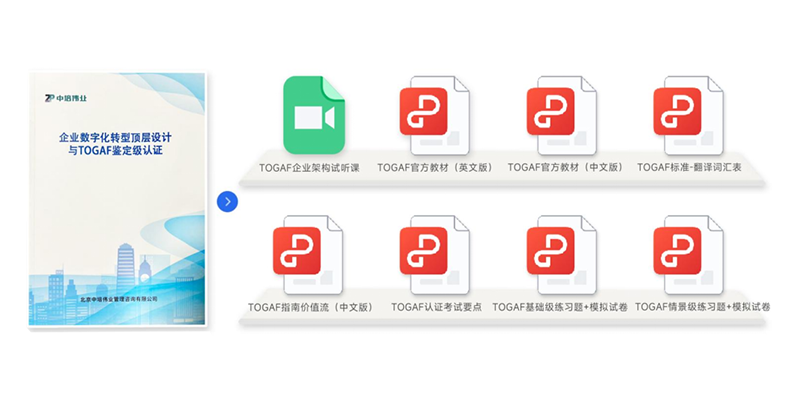The image size is (800, 400).
Task: Open the TOGAF认证考试要点 file icon
Action: pyautogui.click(x=434, y=255)
